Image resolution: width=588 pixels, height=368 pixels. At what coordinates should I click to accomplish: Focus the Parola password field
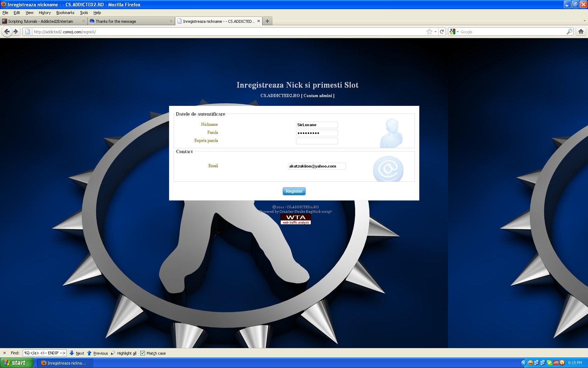(x=317, y=133)
